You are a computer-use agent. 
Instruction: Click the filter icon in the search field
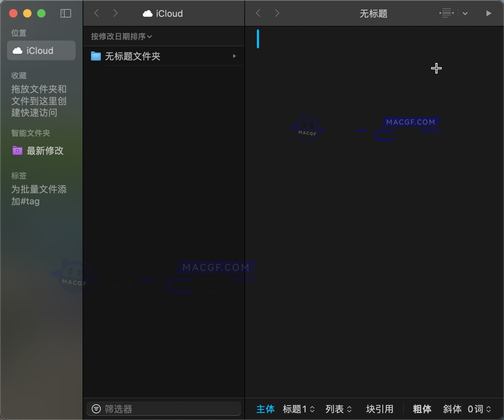tap(96, 409)
